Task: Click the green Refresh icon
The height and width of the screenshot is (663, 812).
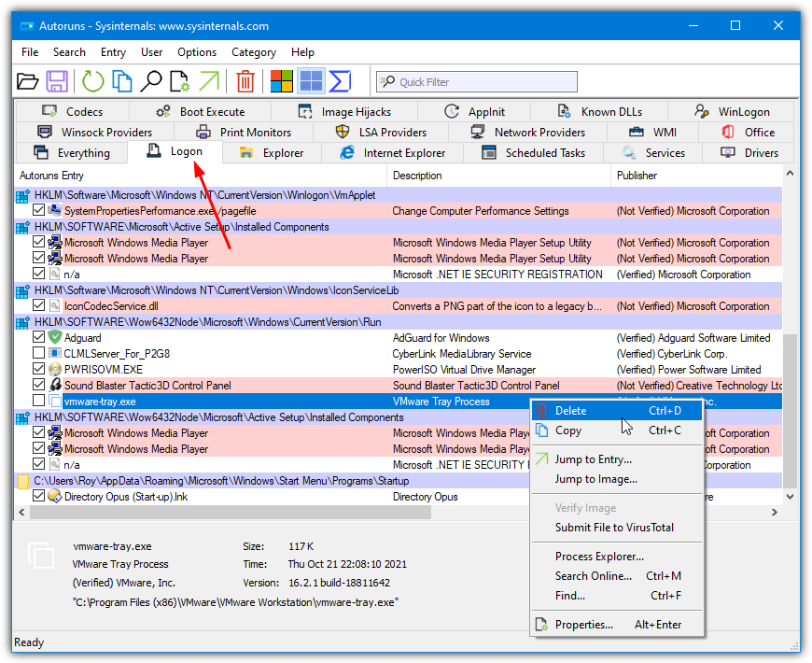Action: pos(93,81)
